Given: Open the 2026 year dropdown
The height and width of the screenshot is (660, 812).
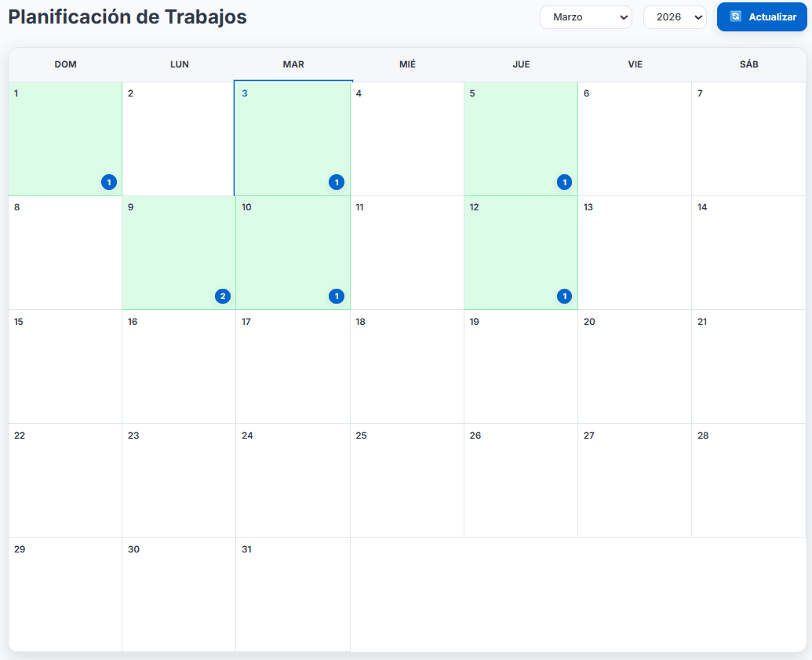Looking at the screenshot, I should (x=674, y=16).
